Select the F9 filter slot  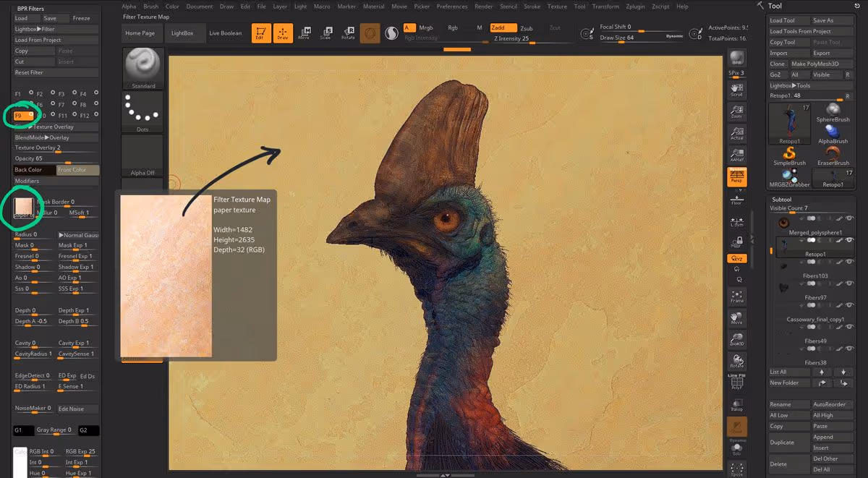[23, 116]
